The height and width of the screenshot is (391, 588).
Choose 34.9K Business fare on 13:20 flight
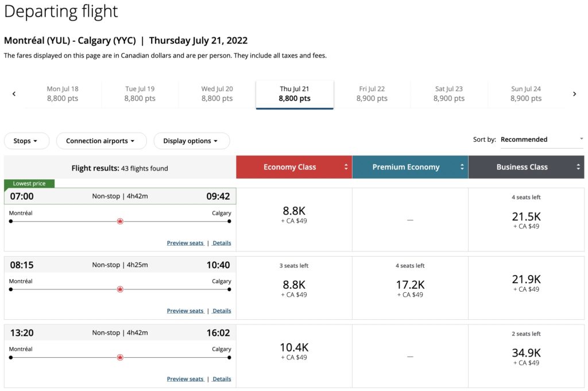click(x=526, y=356)
